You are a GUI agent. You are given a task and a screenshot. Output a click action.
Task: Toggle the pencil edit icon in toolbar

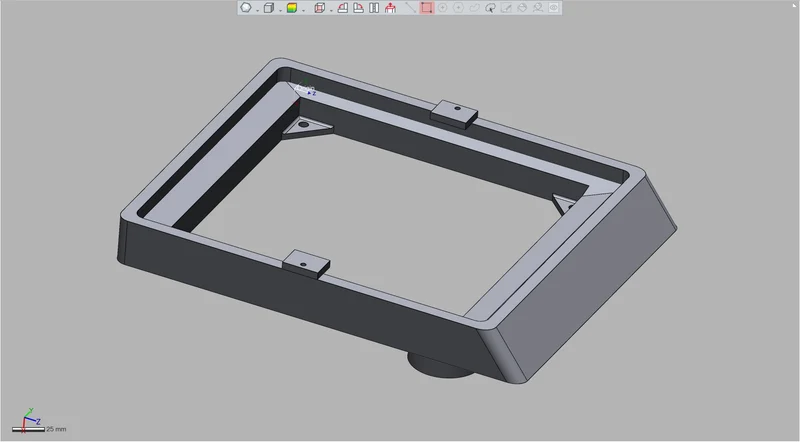click(506, 8)
